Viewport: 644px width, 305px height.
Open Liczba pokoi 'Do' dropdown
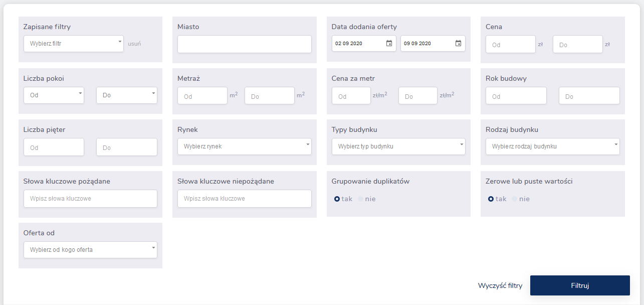127,95
